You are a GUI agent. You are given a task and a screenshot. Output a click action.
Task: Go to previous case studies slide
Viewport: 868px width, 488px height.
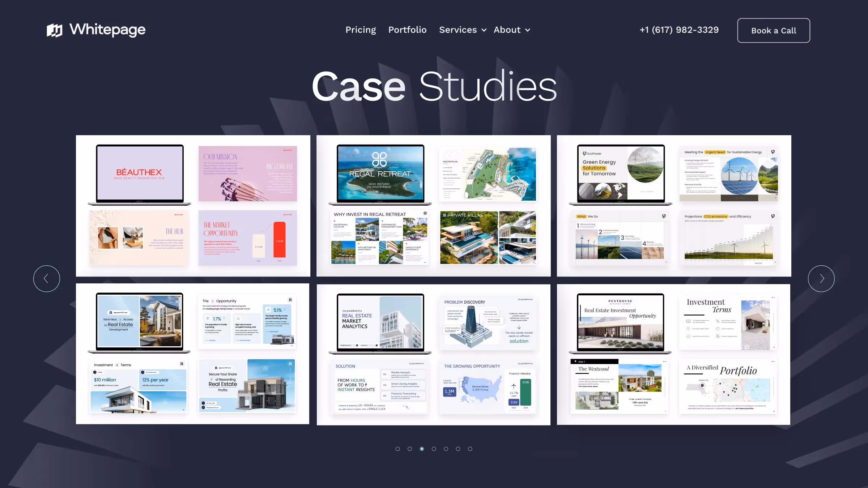[47, 278]
